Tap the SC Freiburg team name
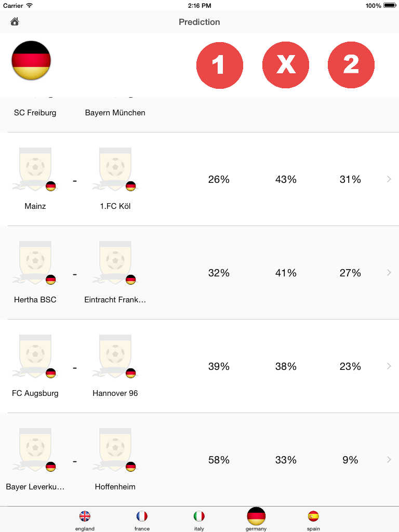399x532 pixels. tap(35, 113)
